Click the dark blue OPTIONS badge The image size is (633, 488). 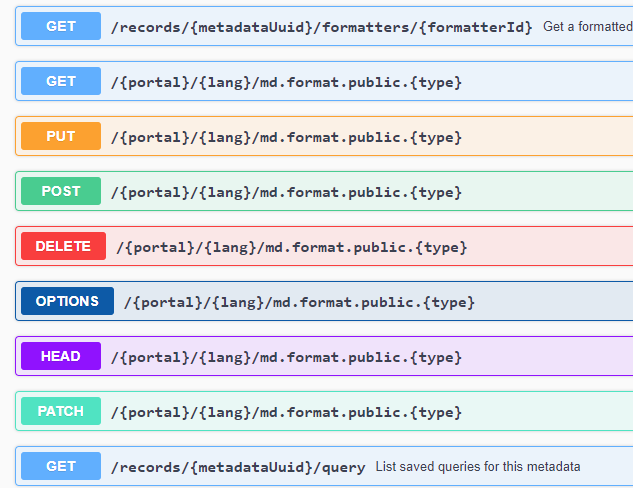point(67,301)
